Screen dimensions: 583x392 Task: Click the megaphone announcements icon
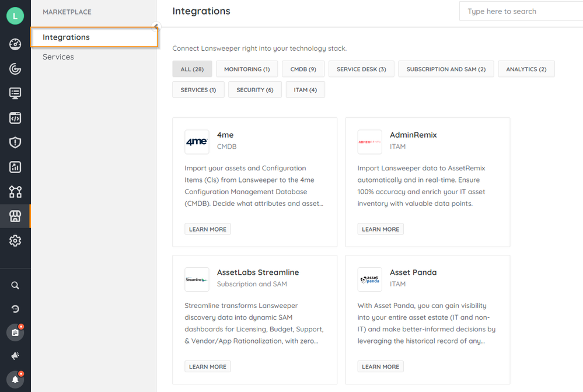[15, 355]
